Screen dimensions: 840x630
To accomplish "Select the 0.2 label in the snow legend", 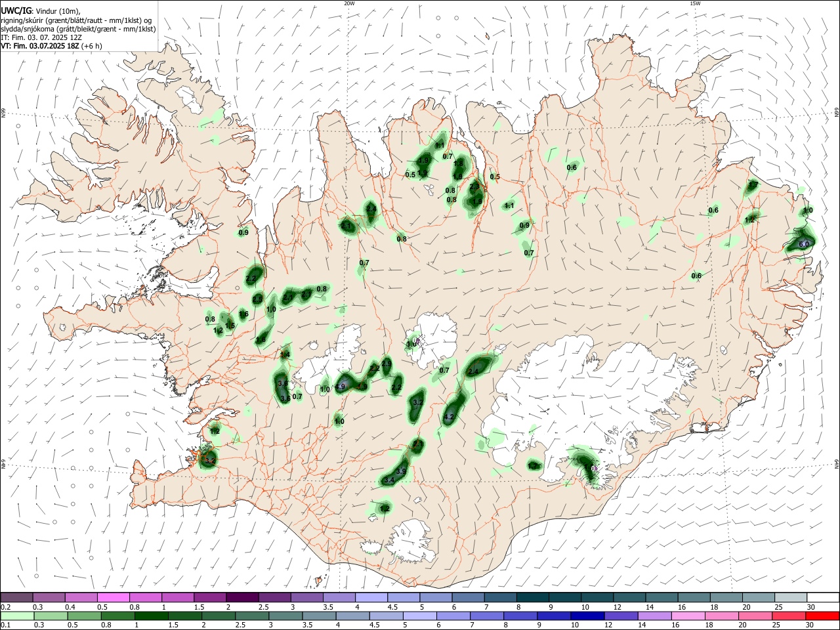I will (x=6, y=607).
